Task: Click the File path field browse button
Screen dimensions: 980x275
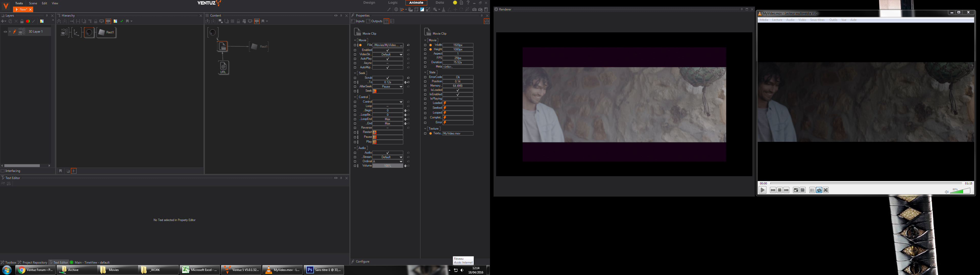Action: pyautogui.click(x=401, y=45)
